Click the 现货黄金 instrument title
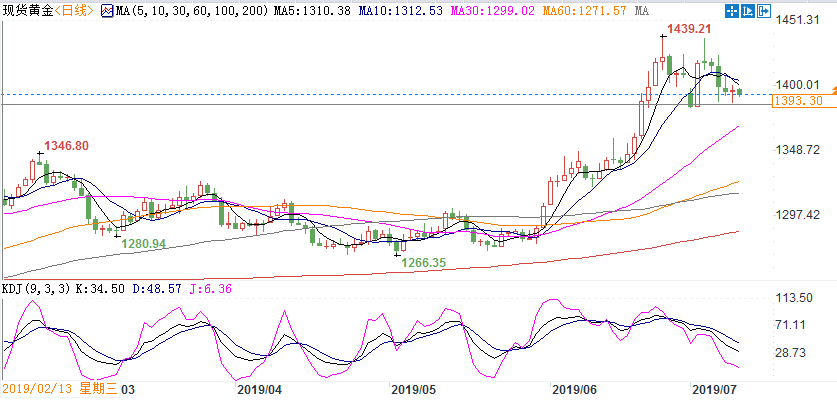This screenshot has height=401, width=837. click(x=28, y=10)
